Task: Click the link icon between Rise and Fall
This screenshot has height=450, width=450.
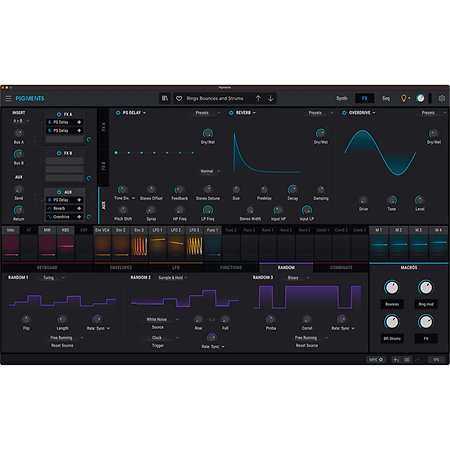Action: (212, 320)
